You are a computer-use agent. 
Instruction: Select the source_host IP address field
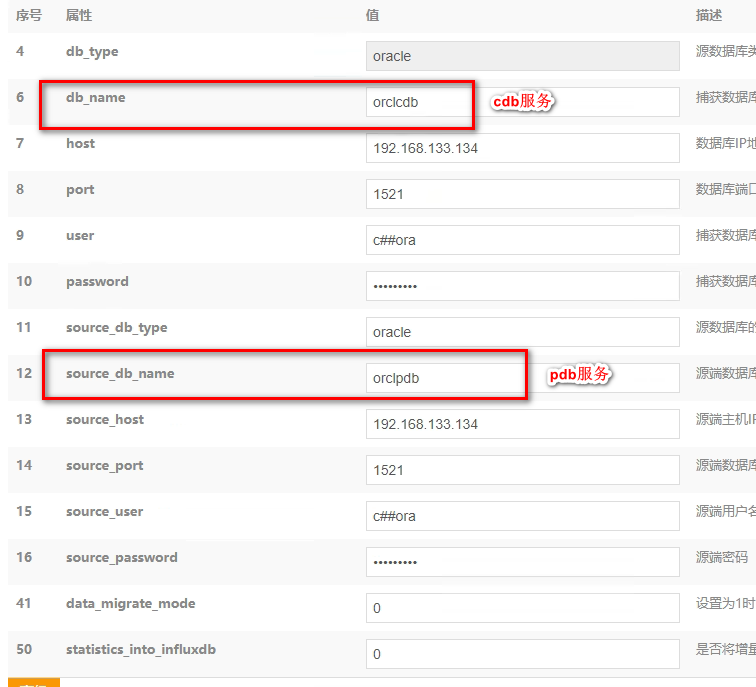pos(522,424)
